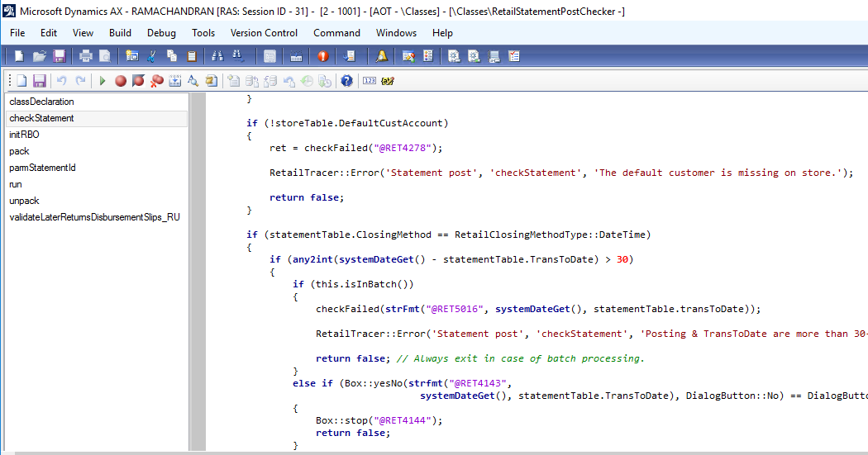Screen dimensions: 868x455
Task: Toggle line numbers with the 123 icon
Action: (x=370, y=81)
